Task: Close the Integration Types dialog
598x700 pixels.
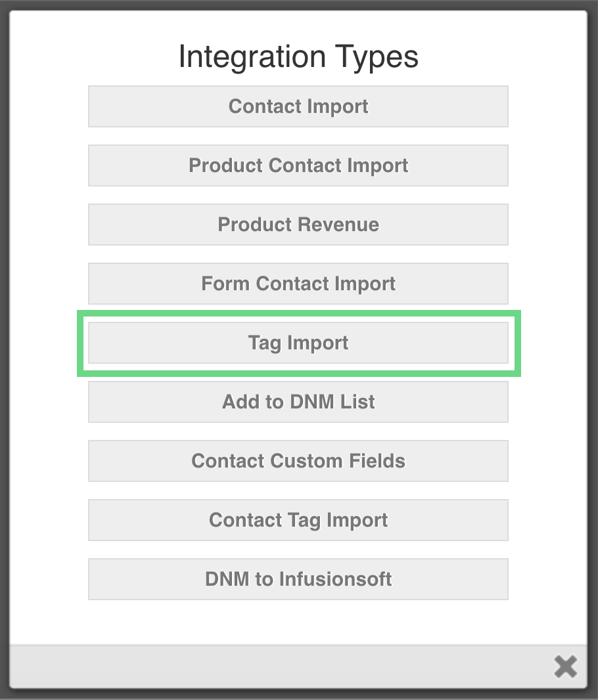Action: [x=564, y=667]
